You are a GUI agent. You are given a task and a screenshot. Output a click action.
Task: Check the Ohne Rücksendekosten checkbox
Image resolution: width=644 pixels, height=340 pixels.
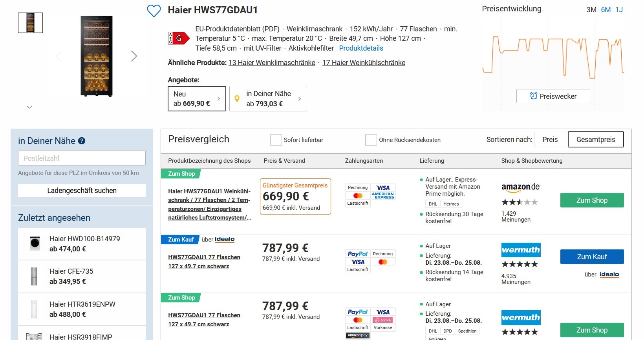tap(371, 140)
